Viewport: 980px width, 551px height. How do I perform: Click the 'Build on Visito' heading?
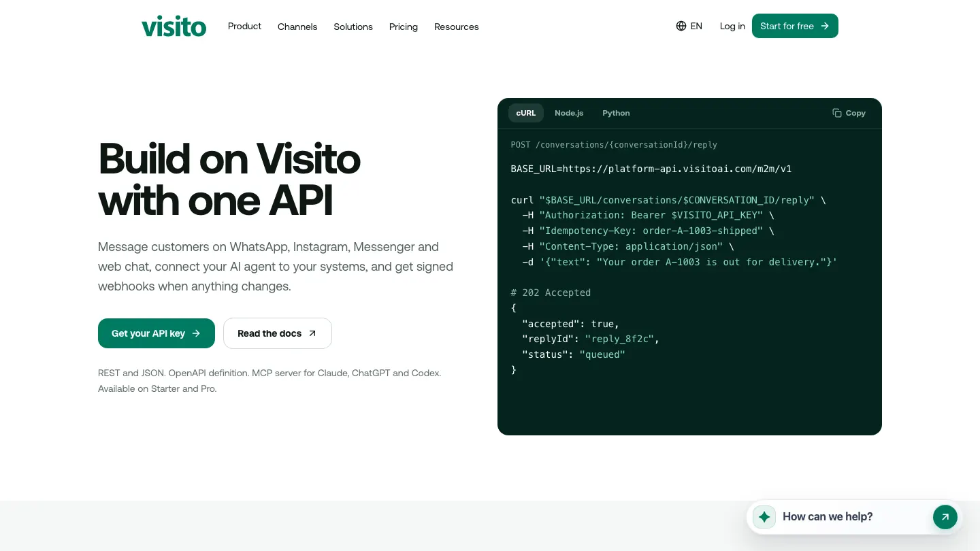[x=229, y=158]
